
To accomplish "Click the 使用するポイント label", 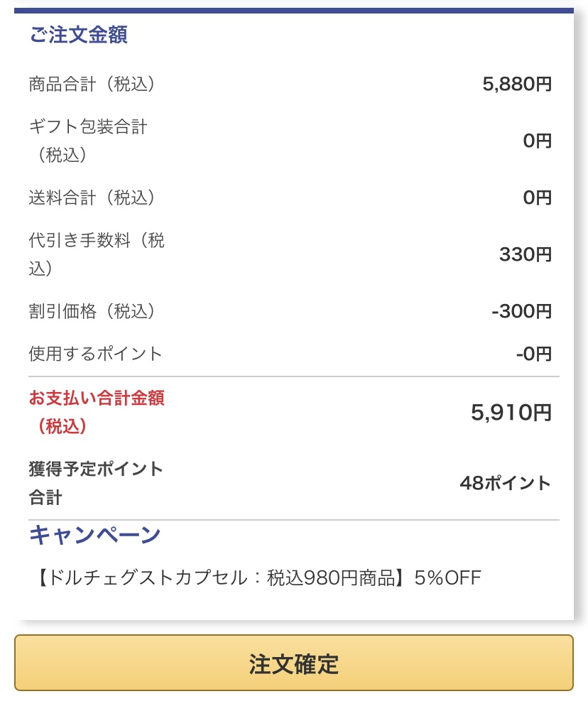I will (95, 354).
